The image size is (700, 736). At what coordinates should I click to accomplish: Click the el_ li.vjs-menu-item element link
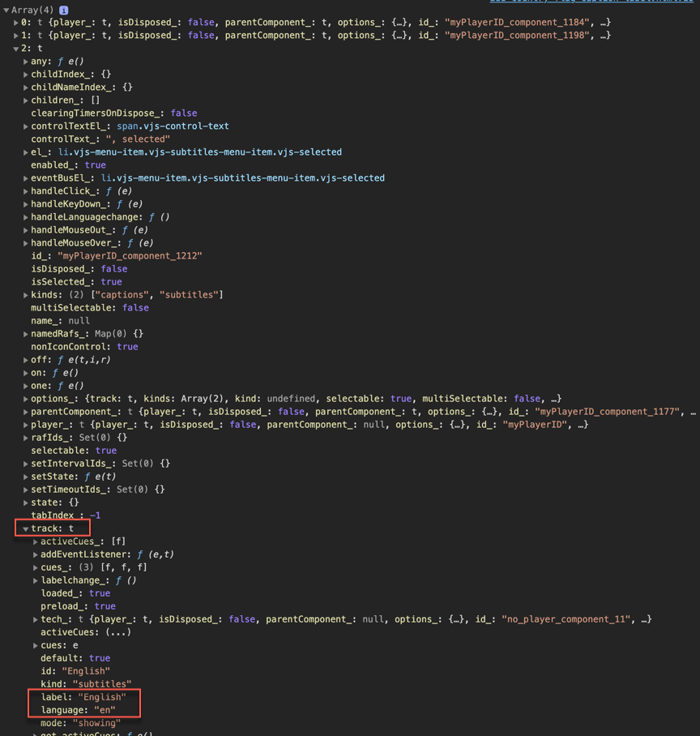(x=199, y=152)
